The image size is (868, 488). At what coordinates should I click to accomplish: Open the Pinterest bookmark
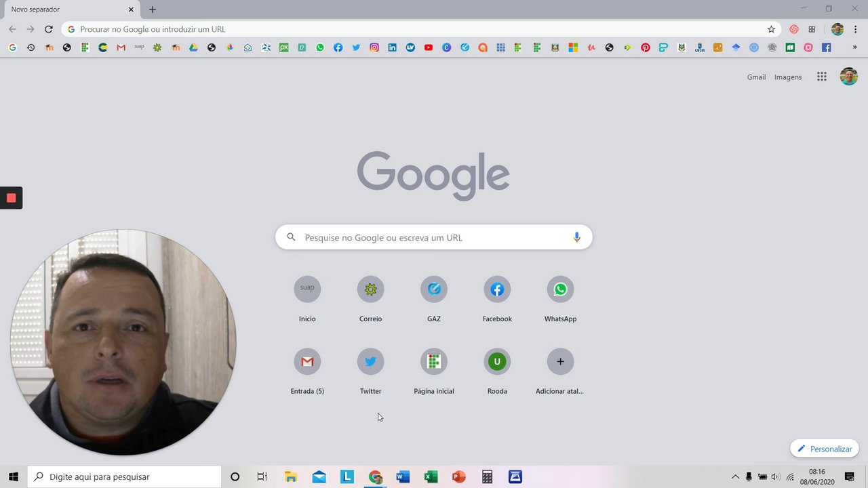pyautogui.click(x=646, y=47)
